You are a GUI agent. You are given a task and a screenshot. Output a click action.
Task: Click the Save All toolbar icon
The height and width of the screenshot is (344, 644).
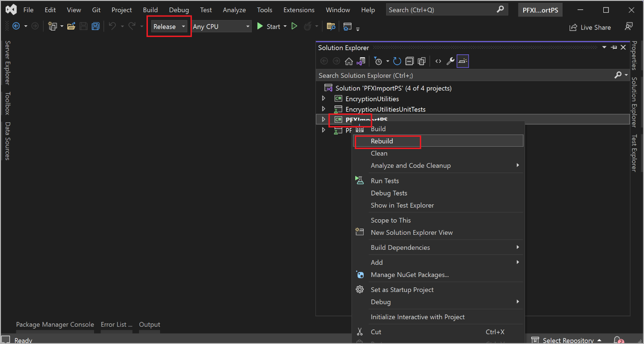(95, 26)
